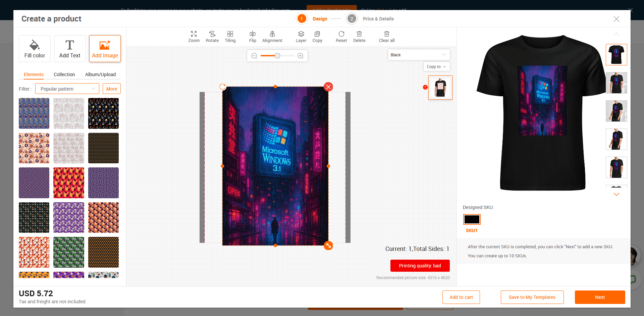Show previous mockup previews with up chevron
Screen dimensions: 644x316
[616, 34]
